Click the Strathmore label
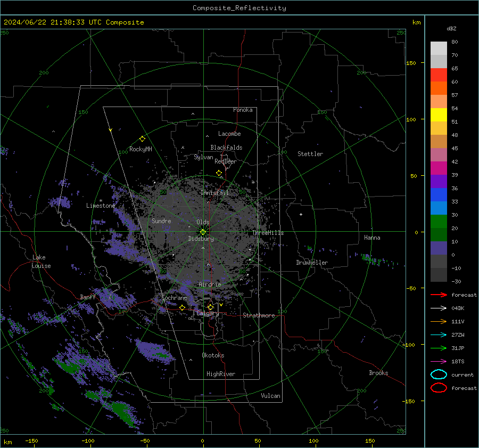 (259, 315)
